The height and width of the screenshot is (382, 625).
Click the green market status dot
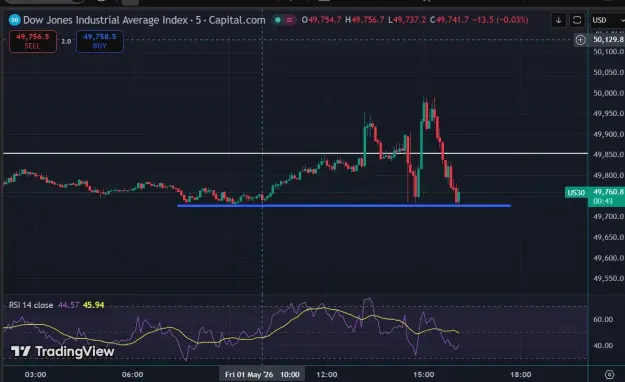tap(278, 20)
